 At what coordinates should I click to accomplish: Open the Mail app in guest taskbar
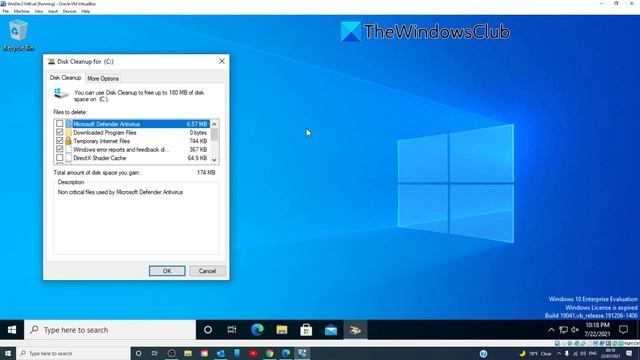click(331, 330)
